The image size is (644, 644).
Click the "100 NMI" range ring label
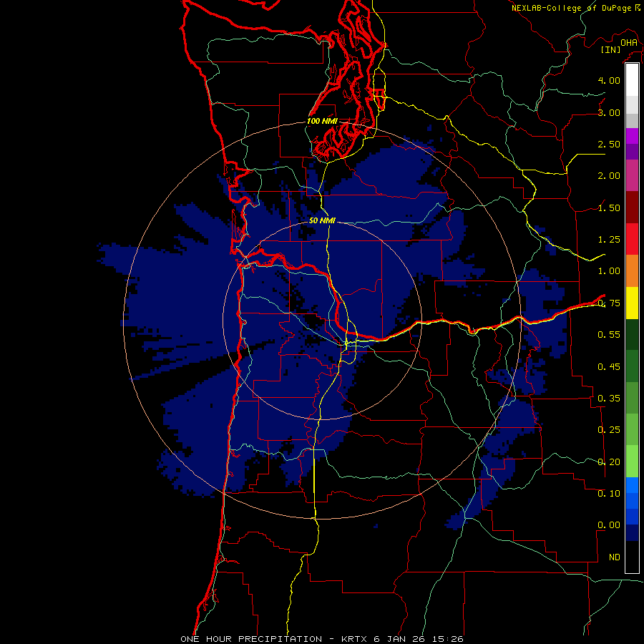click(323, 121)
